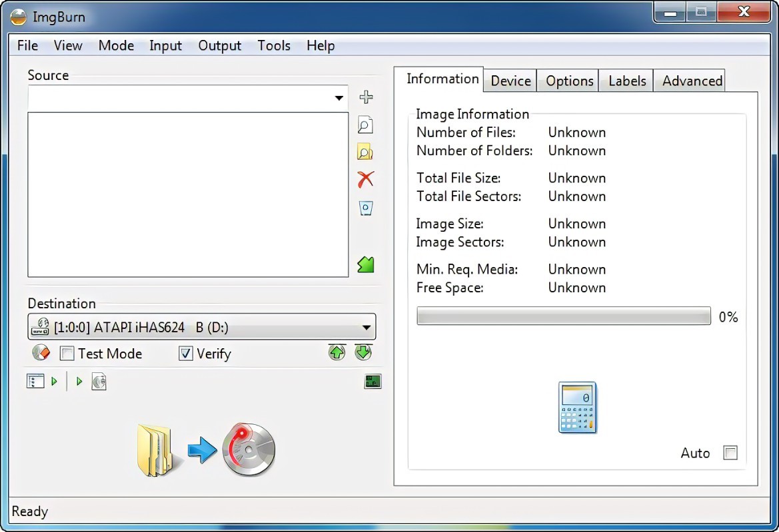Click the progress bar showing 0%
Viewport: 779px width, 532px height.
click(x=563, y=316)
